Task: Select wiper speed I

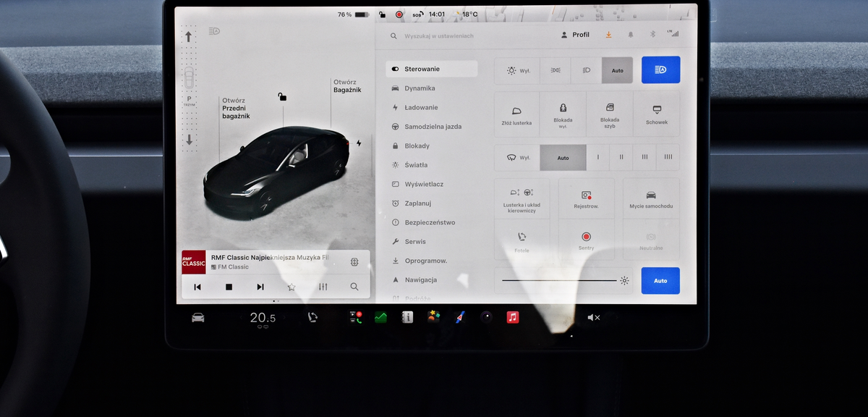Action: pyautogui.click(x=598, y=157)
